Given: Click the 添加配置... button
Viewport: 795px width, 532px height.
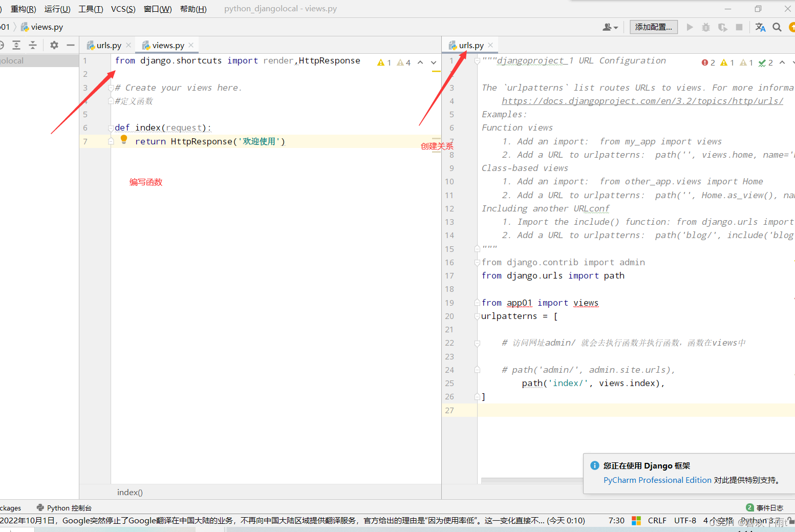Looking at the screenshot, I should [x=654, y=27].
